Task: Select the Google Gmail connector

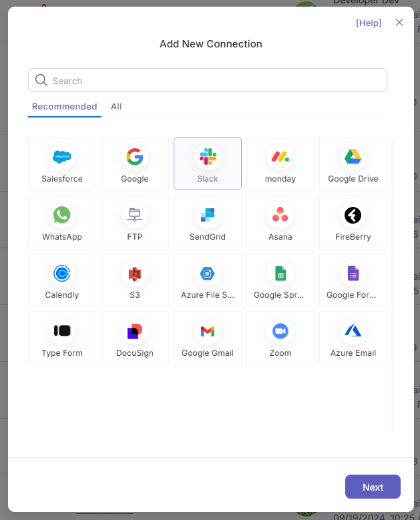Action: coord(208,338)
